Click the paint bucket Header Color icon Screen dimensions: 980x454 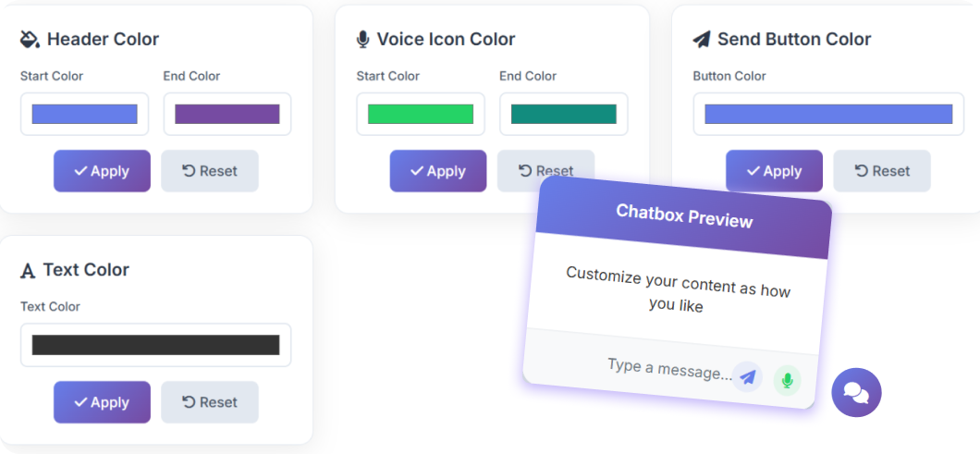[30, 40]
